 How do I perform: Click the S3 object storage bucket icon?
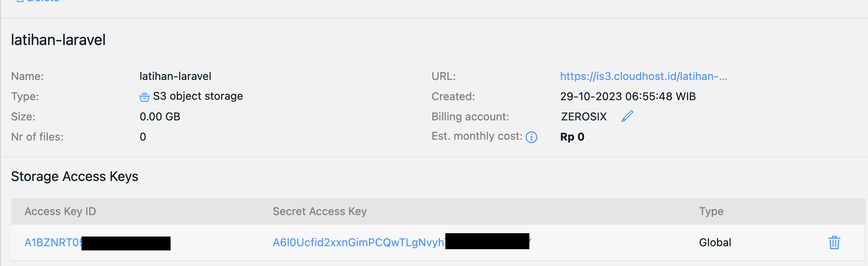(144, 97)
